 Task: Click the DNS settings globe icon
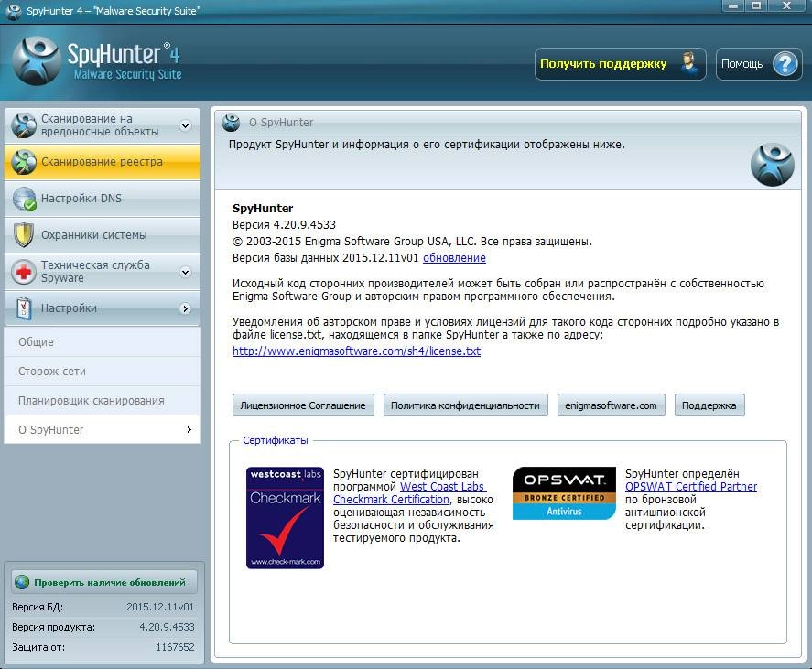point(24,199)
